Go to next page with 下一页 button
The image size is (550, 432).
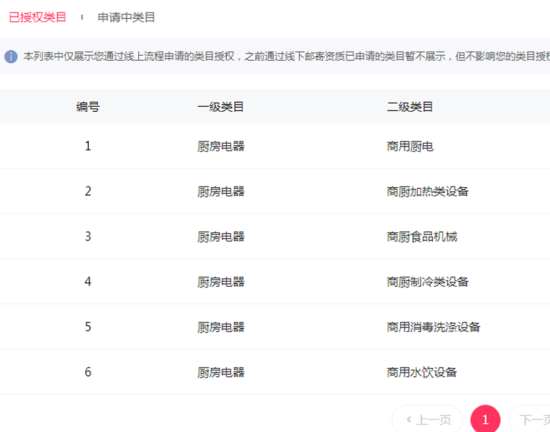(530, 419)
